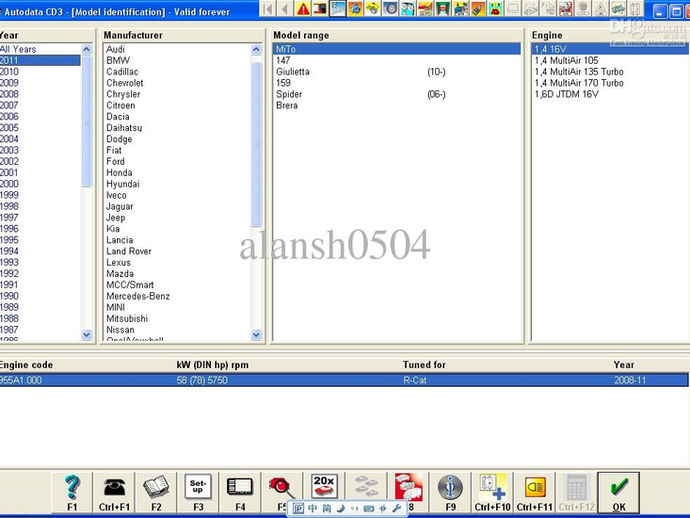The height and width of the screenshot is (518, 690).
Task: Select Brera in Model range list
Action: [397, 105]
